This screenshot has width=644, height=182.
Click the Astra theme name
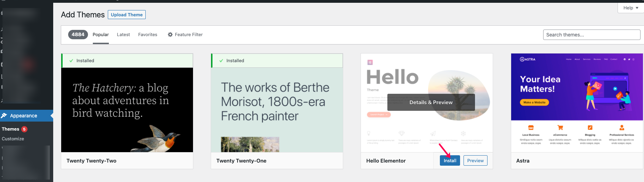(523, 161)
